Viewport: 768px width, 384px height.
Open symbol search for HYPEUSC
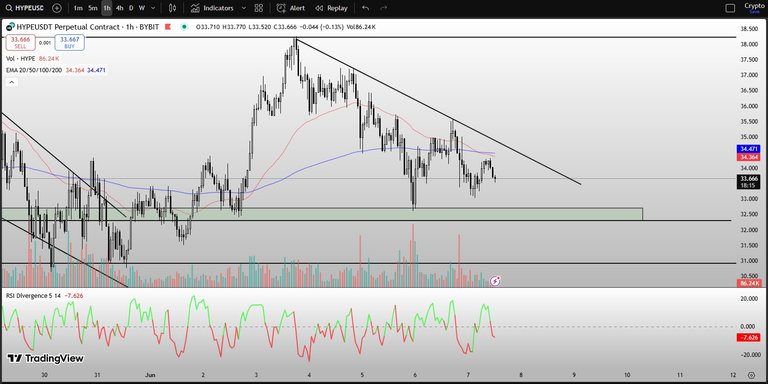tap(25, 8)
